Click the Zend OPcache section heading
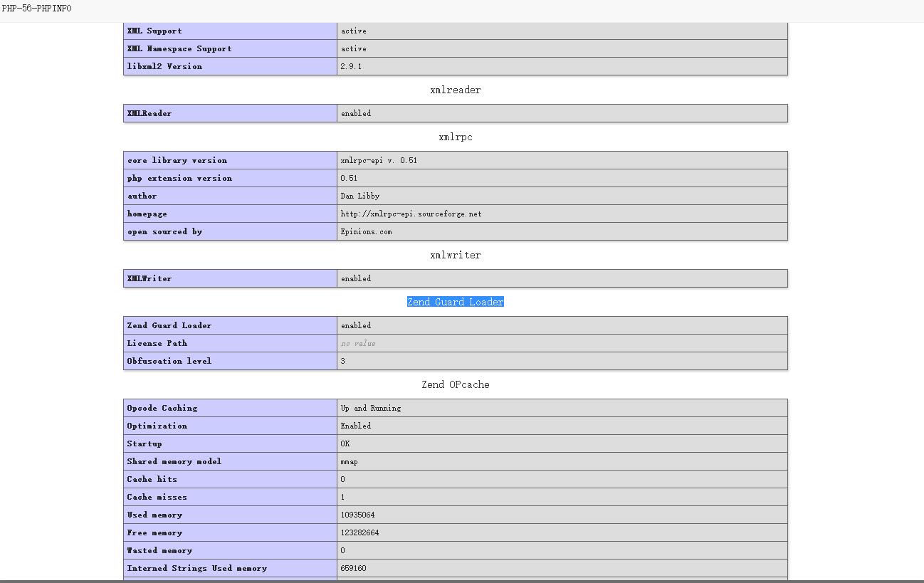924x583 pixels. [456, 385]
